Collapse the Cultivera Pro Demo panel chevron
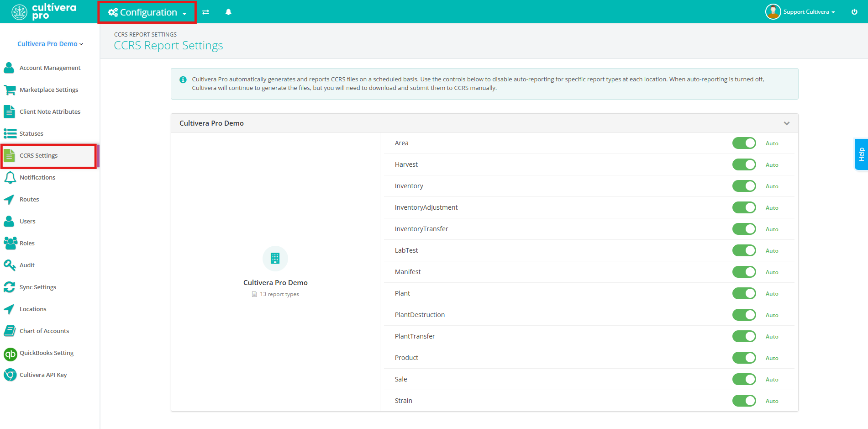Image resolution: width=868 pixels, height=429 pixels. point(787,123)
